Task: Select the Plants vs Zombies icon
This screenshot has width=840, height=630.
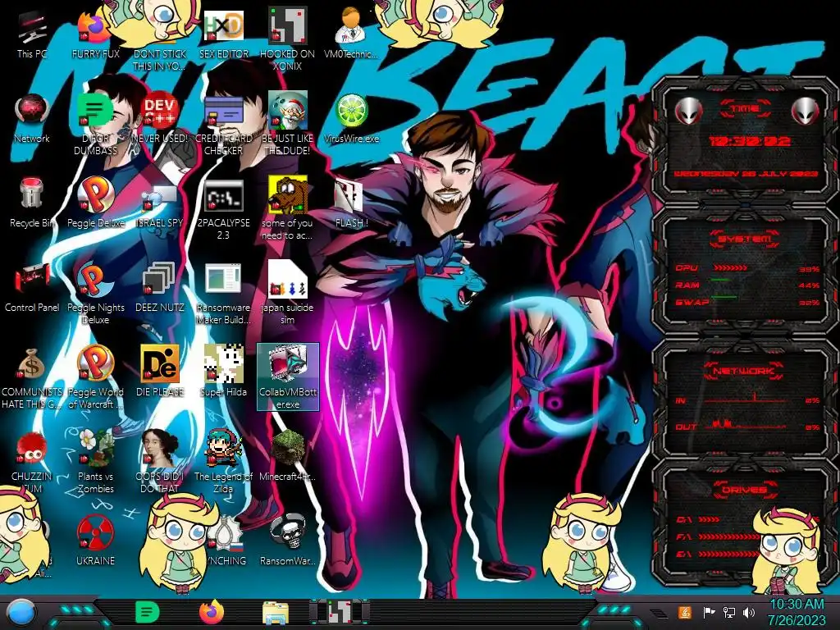Action: (x=95, y=462)
